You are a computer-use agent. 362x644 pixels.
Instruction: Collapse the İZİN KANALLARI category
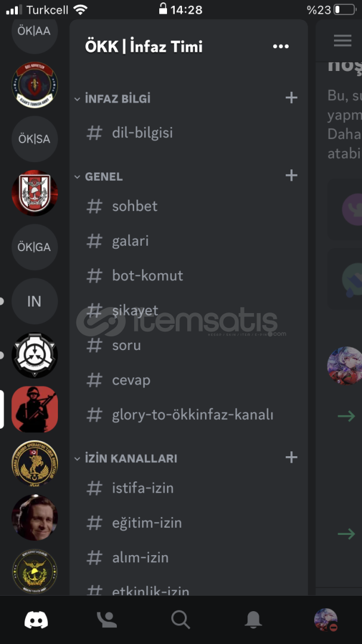click(125, 459)
